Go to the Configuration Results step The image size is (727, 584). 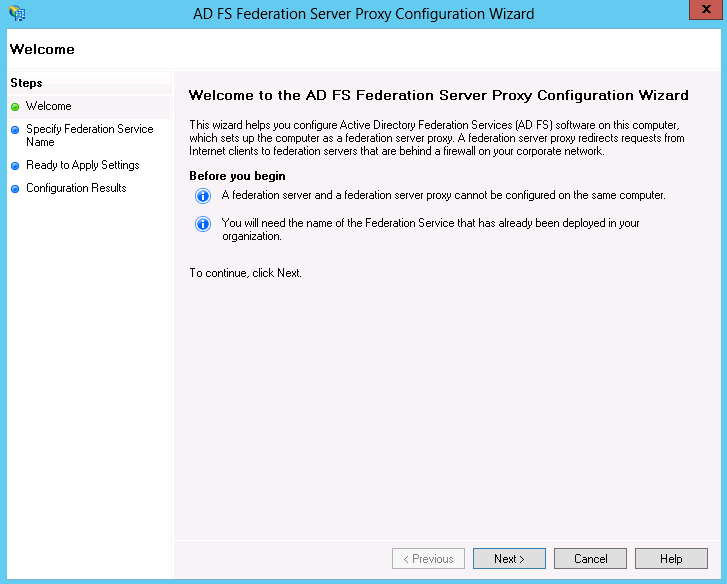(x=76, y=188)
